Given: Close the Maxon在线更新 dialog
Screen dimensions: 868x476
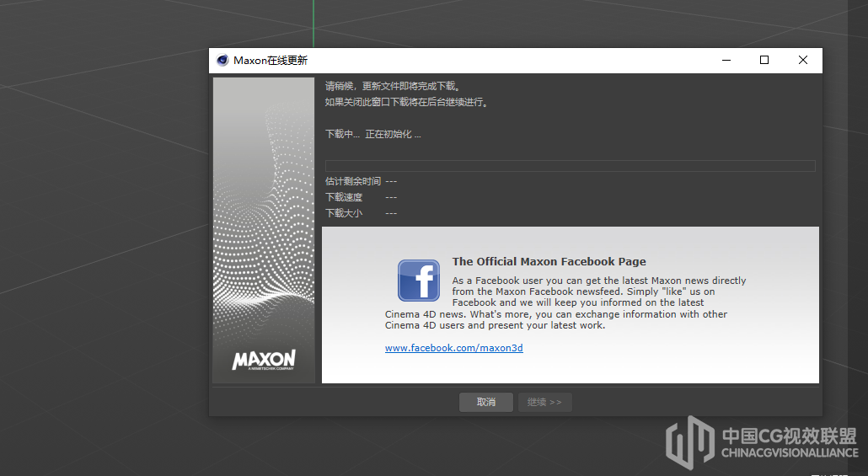Looking at the screenshot, I should (802, 60).
